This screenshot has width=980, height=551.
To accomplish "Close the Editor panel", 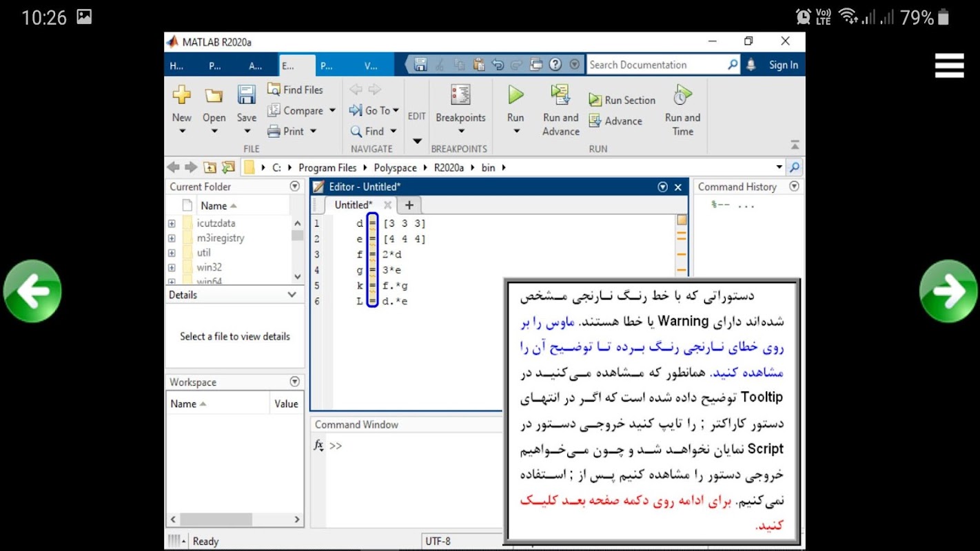I will [x=678, y=187].
